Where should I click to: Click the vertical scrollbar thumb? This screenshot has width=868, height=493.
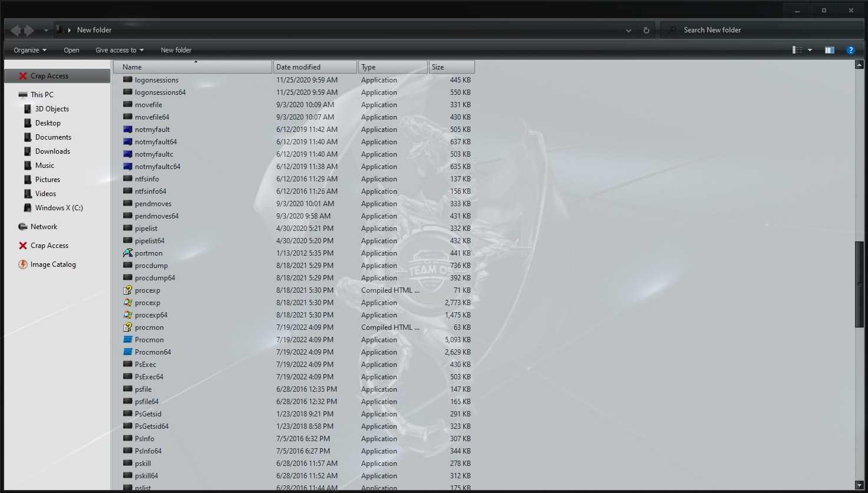point(859,284)
